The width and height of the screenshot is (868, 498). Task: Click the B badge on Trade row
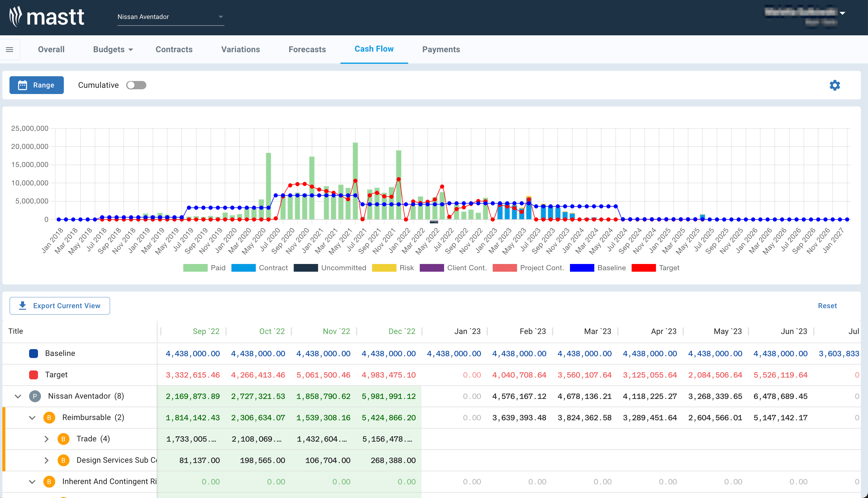point(63,439)
